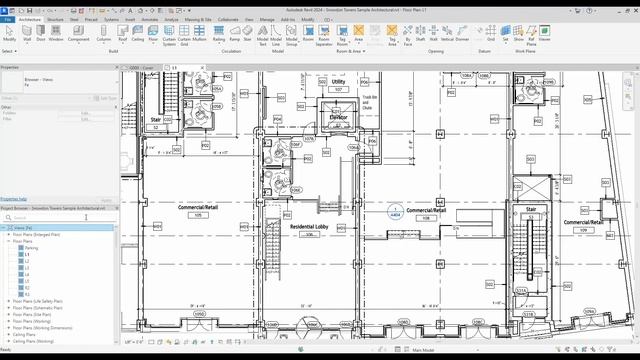Open the L2 floor plan view
Screen dimensions: 640x360
(x=27, y=261)
